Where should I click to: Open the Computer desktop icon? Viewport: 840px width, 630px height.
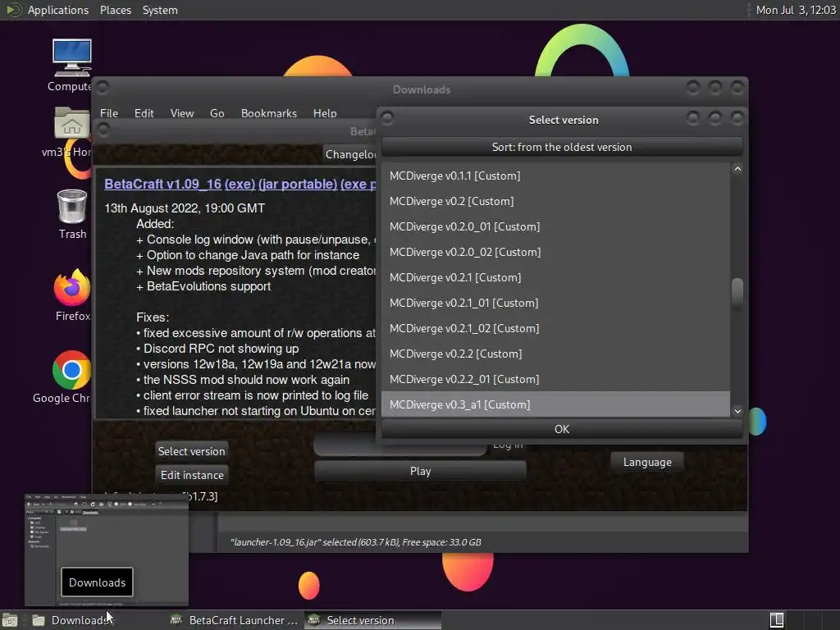[72, 58]
